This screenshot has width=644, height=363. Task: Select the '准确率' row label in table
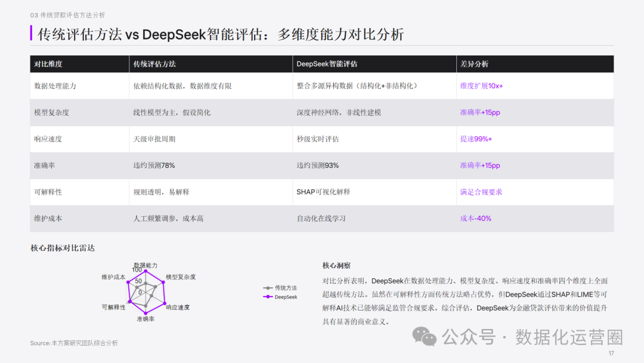click(44, 165)
